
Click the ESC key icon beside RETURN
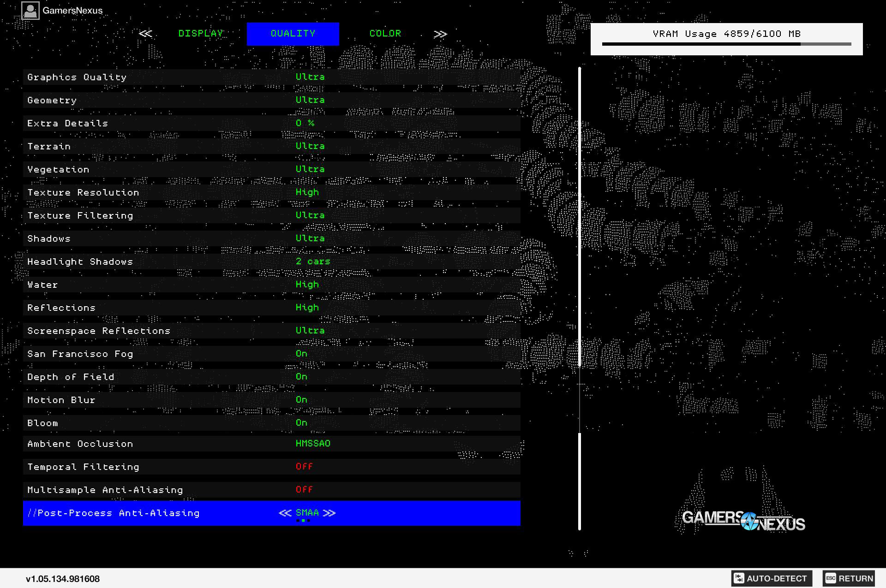click(830, 578)
